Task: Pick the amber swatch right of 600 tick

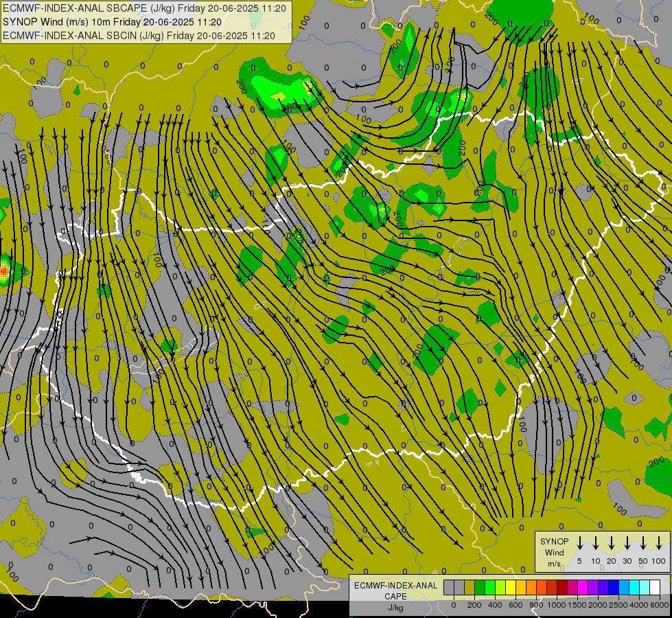Action: click(x=521, y=587)
